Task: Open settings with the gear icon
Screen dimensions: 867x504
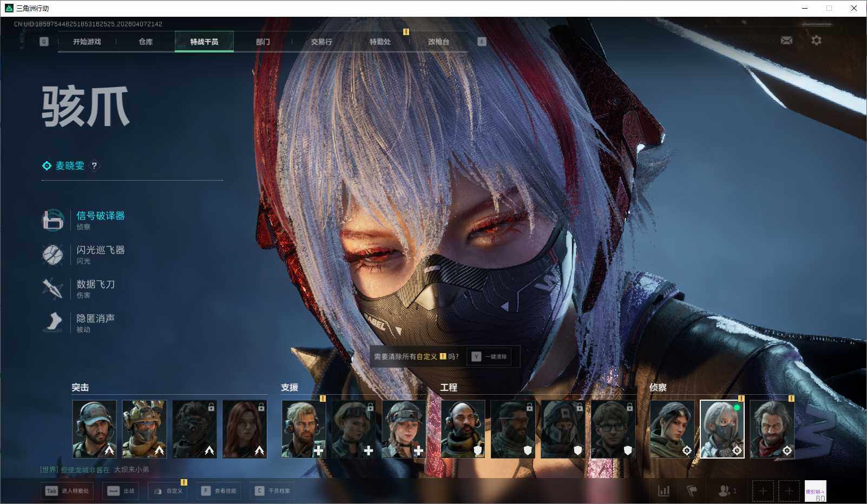Action: (x=816, y=41)
